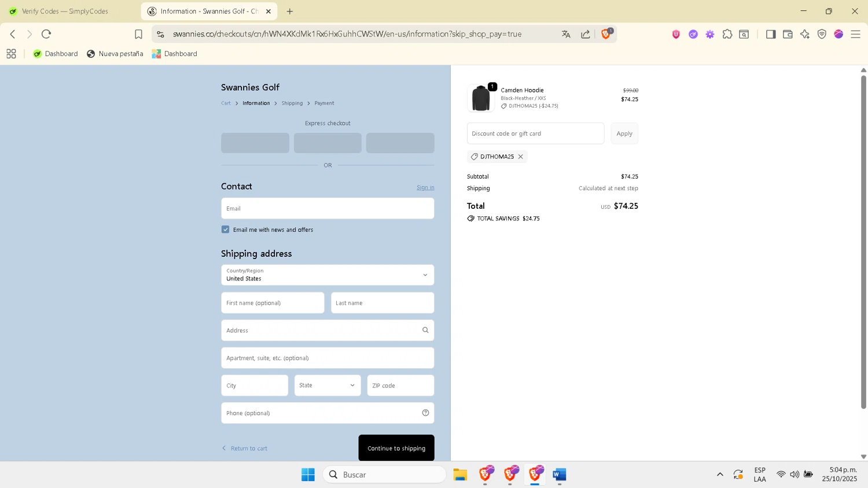868x488 pixels.
Task: Open the Brave Wallet icon
Action: pos(788,34)
